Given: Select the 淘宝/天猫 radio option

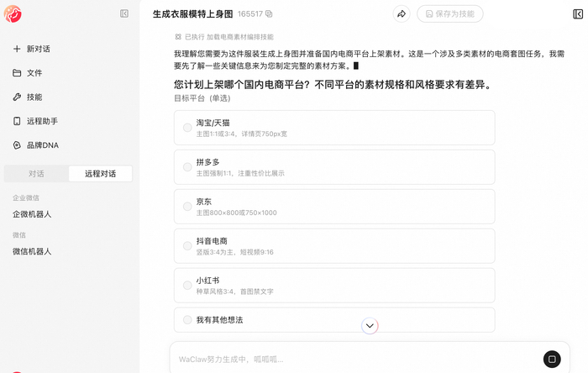Looking at the screenshot, I should click(334, 128).
